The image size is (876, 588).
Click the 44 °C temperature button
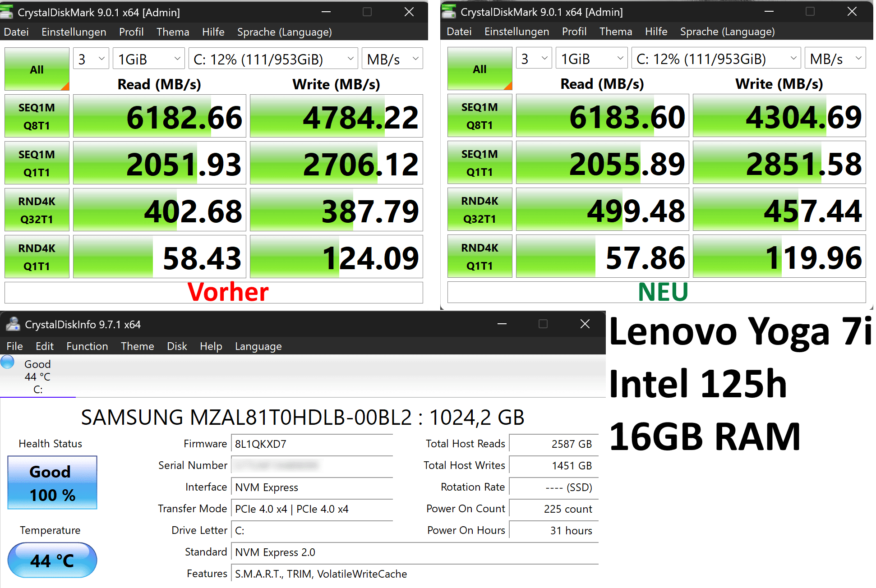click(x=52, y=560)
